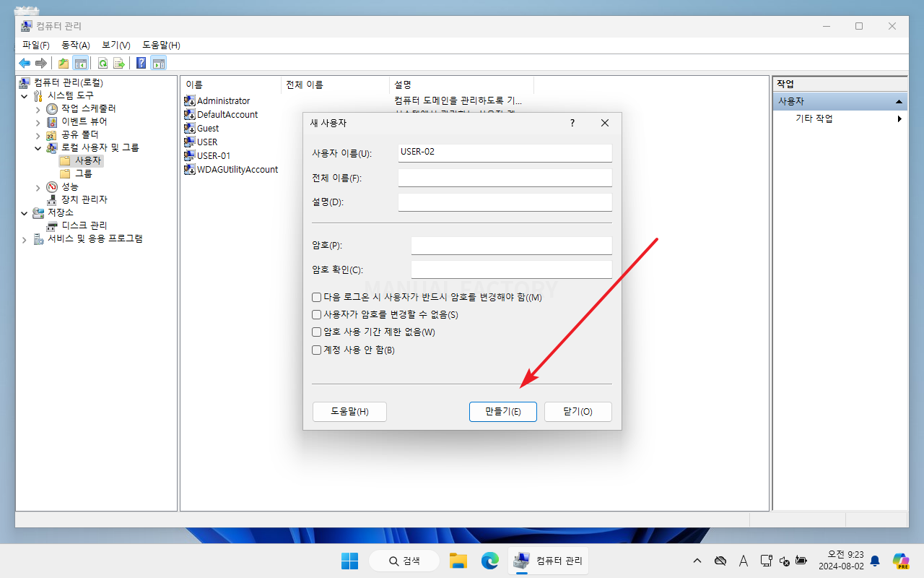
Task: Expand the 공유 폴더 tree node
Action: point(38,134)
